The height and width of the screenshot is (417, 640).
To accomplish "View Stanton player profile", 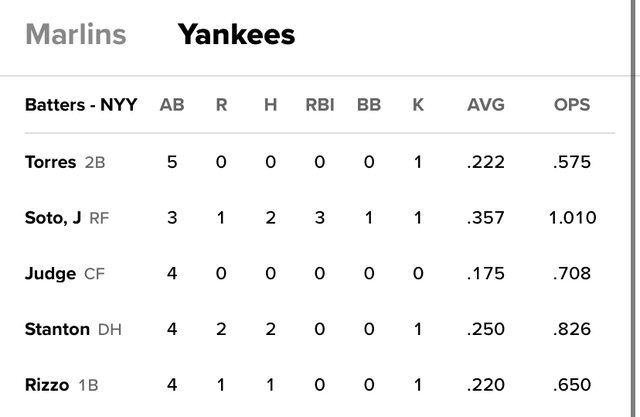I will [57, 329].
